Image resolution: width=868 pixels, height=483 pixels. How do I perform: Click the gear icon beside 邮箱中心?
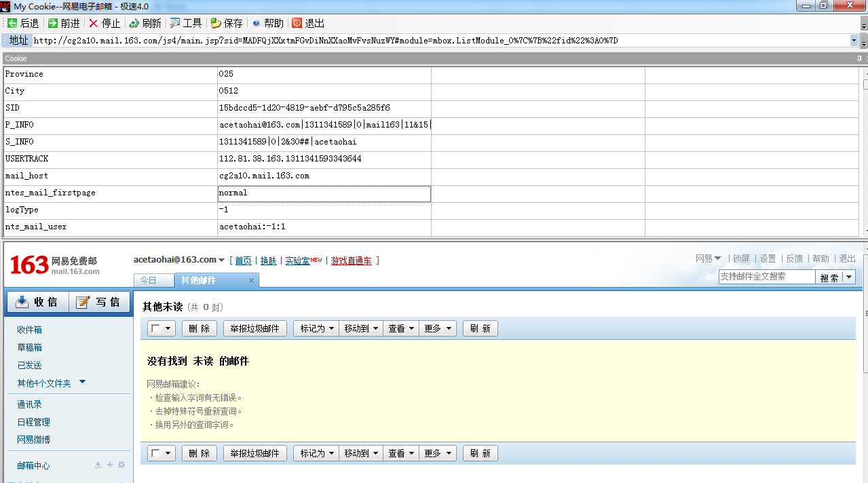(121, 465)
